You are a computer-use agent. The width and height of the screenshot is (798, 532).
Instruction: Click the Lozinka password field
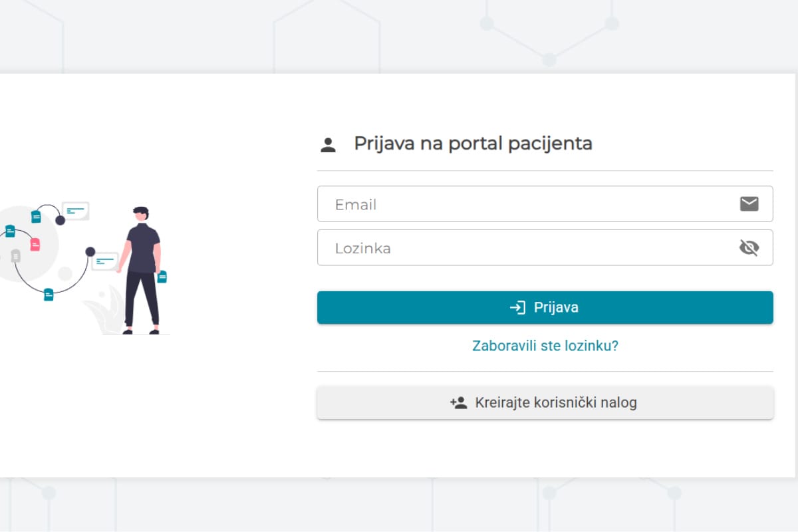click(x=545, y=248)
